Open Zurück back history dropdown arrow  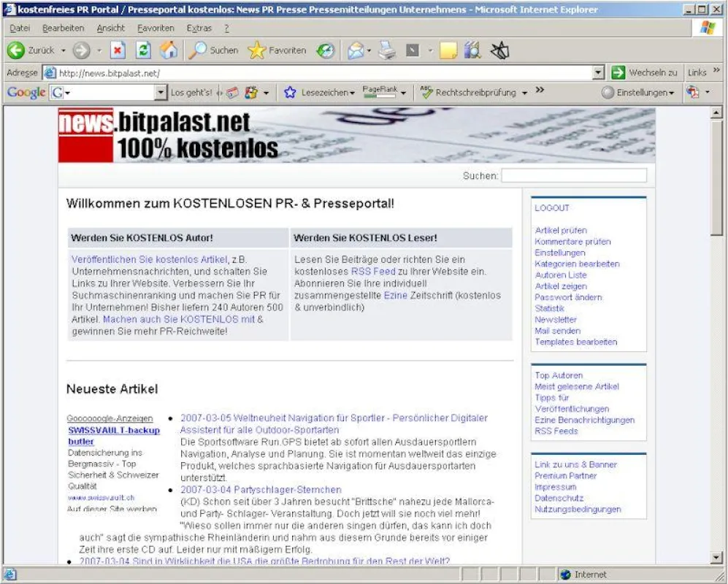click(63, 50)
